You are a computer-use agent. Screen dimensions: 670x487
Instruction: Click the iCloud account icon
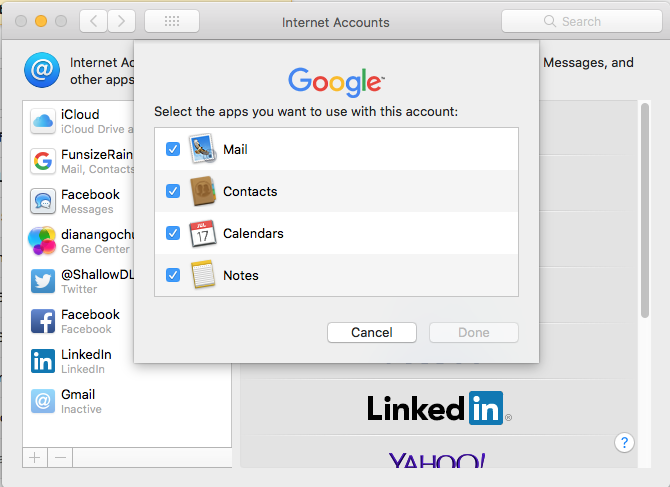pos(43,121)
